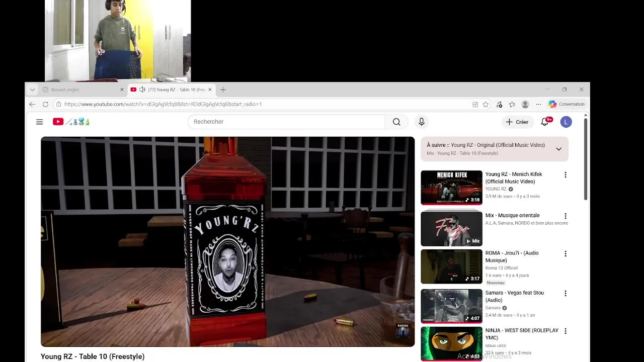
Task: Open ROMA - Jrou7i thumbnail
Action: [451, 266]
